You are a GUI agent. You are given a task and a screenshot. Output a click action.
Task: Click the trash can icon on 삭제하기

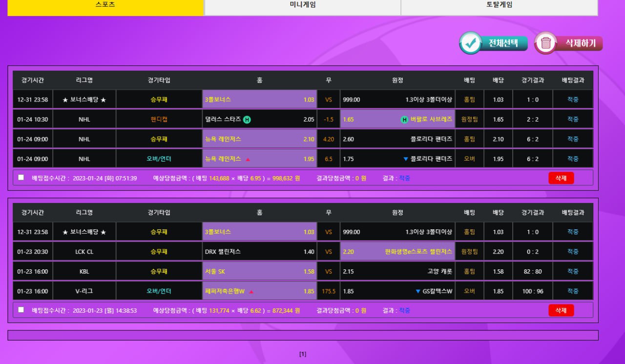pos(546,43)
